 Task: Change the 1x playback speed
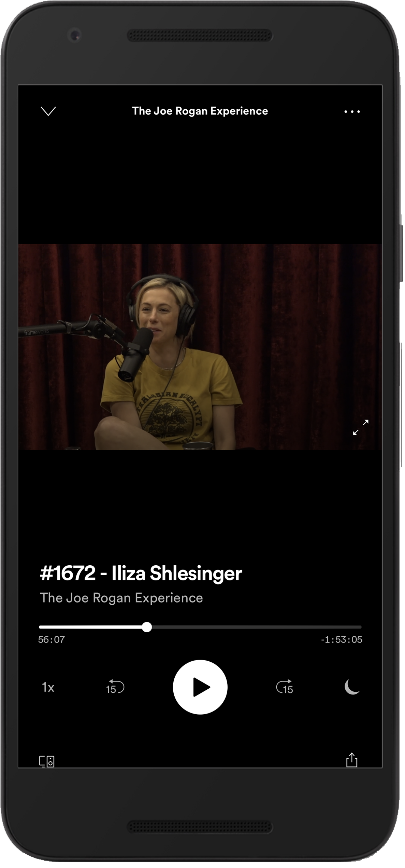pos(48,687)
